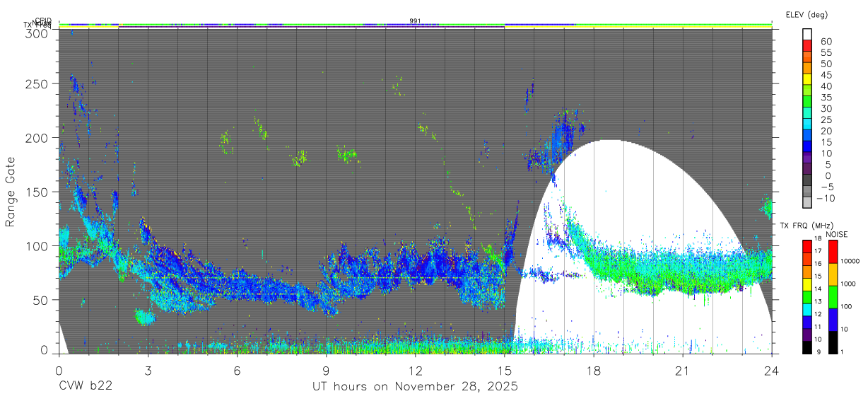The width and height of the screenshot is (868, 401).
Task: Click the 'CVW b22' radar beam label
Action: pos(85,387)
